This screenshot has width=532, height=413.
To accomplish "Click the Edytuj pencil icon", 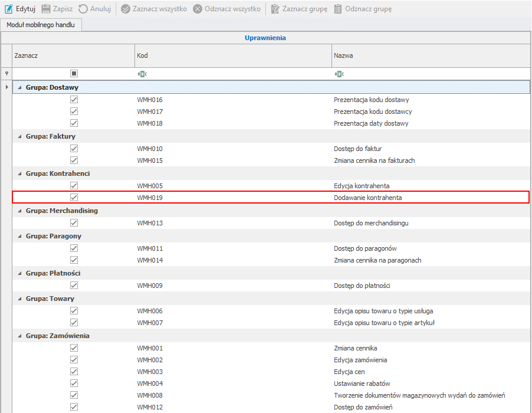I will point(9,9).
